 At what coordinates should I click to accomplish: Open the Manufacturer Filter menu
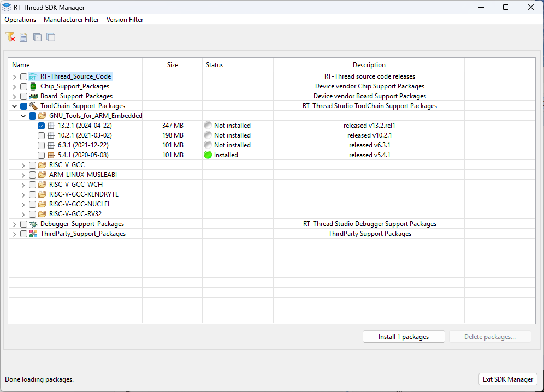[x=71, y=19]
